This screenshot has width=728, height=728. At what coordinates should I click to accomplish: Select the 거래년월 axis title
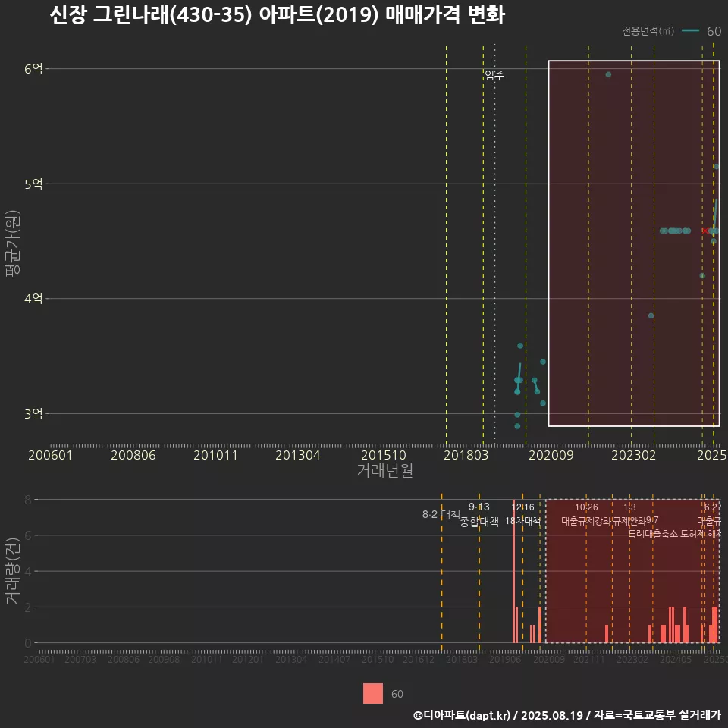click(385, 470)
